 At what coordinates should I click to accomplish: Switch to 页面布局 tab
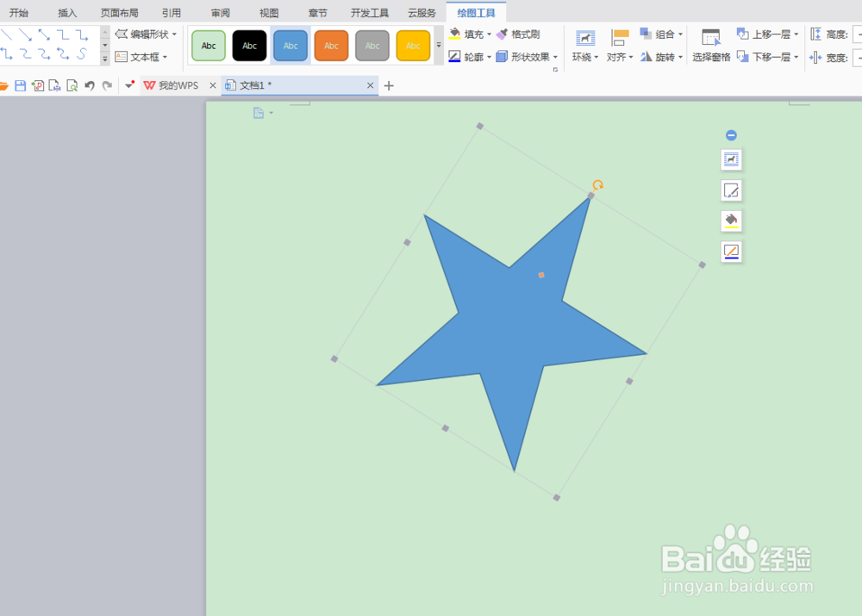click(x=119, y=13)
